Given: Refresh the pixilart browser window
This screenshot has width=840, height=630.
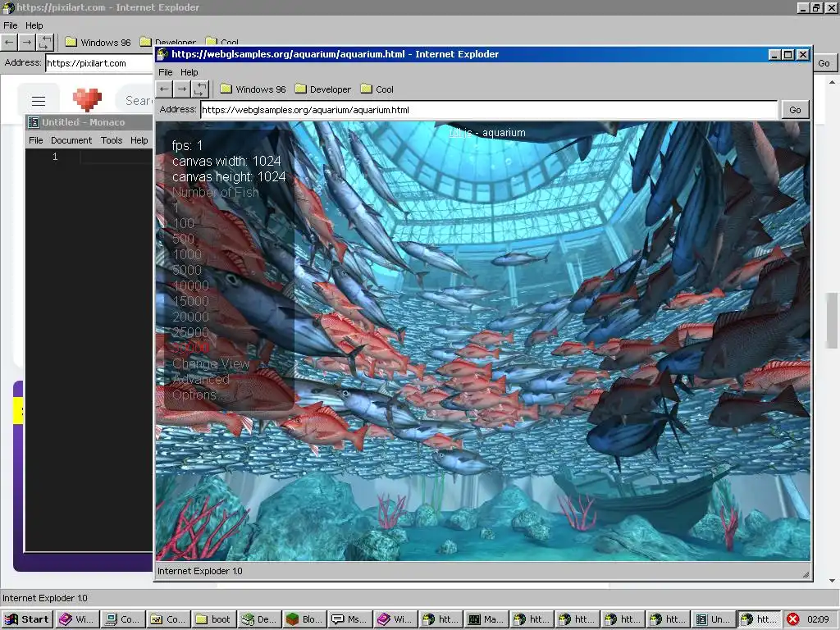Looking at the screenshot, I should pos(45,42).
